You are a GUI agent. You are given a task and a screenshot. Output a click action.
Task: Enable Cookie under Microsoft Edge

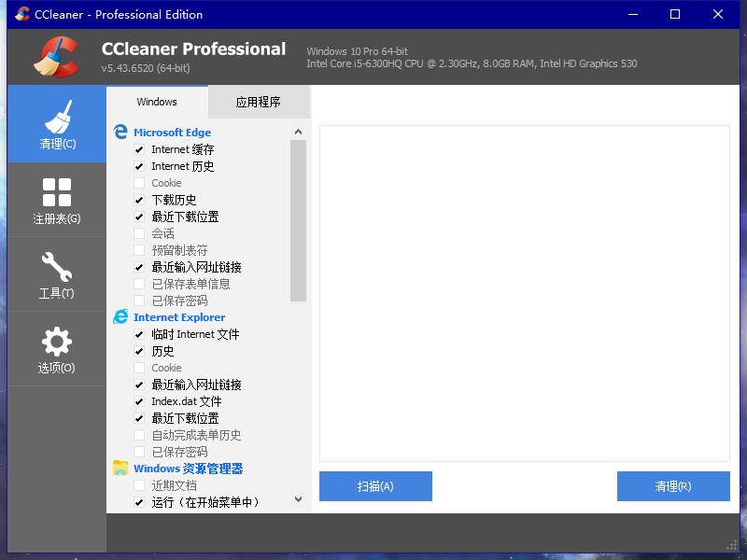click(x=139, y=183)
